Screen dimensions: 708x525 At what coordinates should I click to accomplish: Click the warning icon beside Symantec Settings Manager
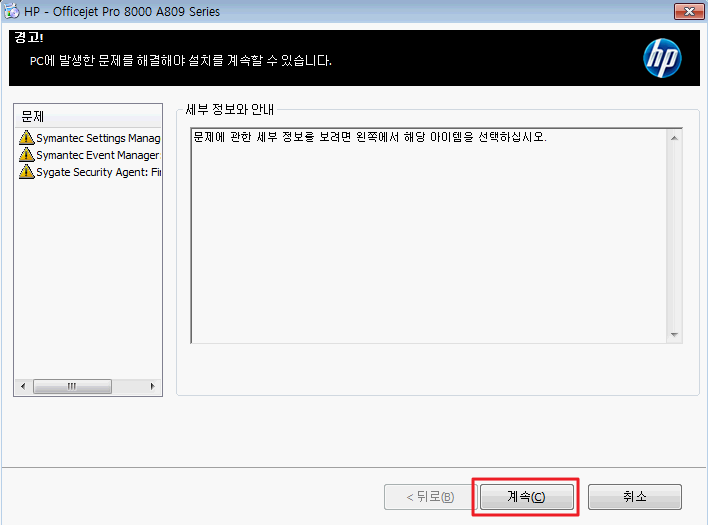tap(27, 137)
